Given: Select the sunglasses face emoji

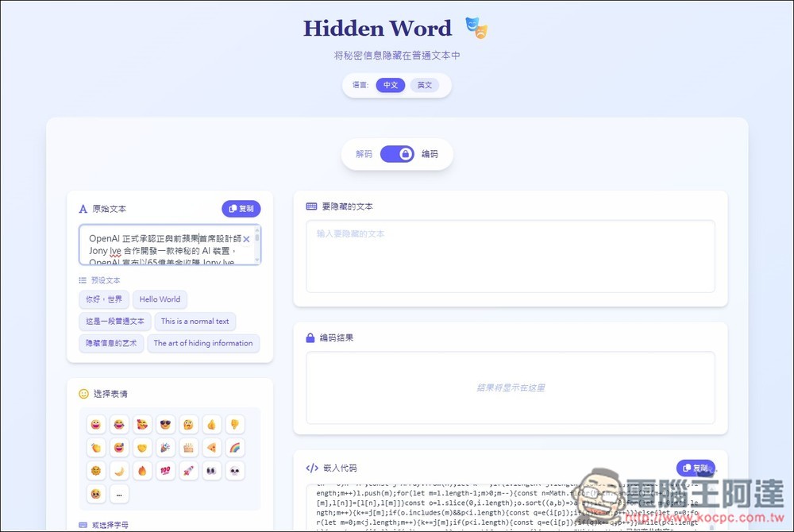Looking at the screenshot, I should [x=165, y=425].
